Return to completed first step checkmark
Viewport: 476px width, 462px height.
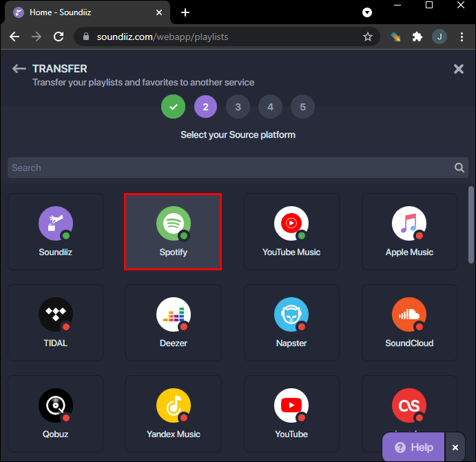pyautogui.click(x=173, y=107)
